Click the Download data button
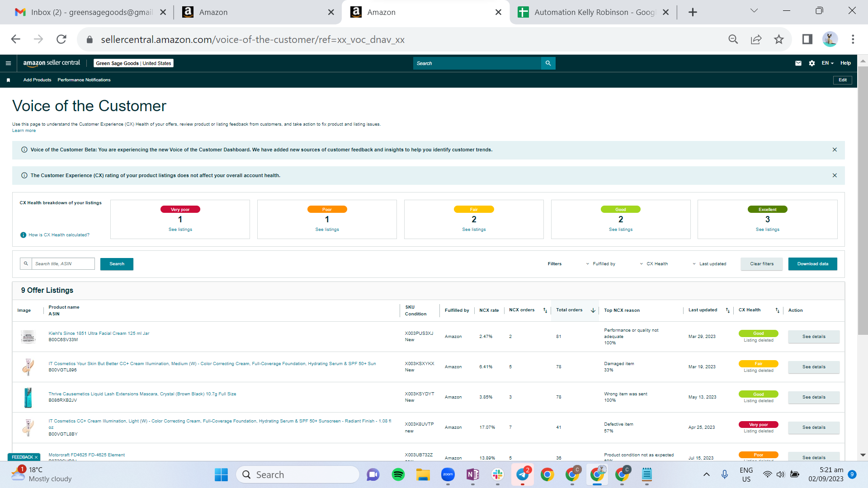Screen dimensions: 868x488 click(813, 264)
